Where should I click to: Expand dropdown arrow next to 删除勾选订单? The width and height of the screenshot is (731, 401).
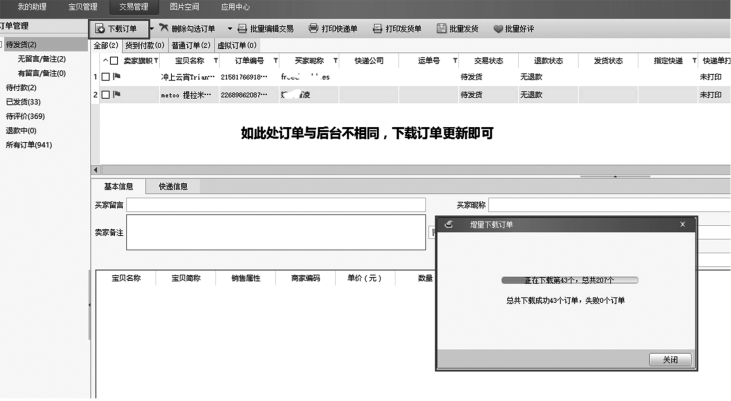point(230,29)
